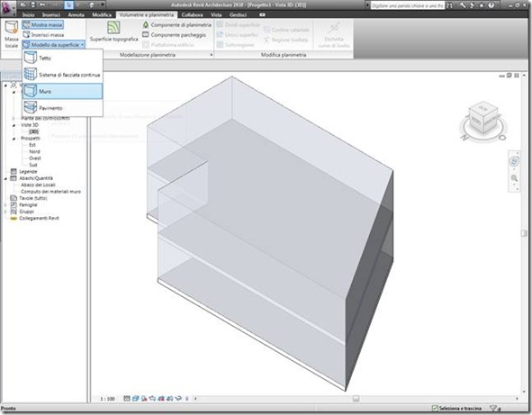The width and height of the screenshot is (532, 415).
Task: Click Componente parcheggio
Action: click(x=174, y=34)
